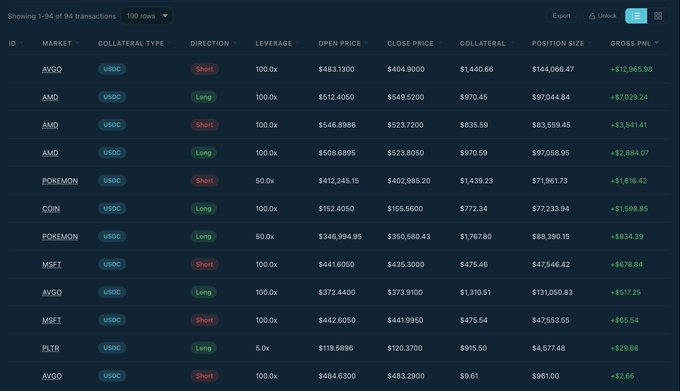Sort by the MARKET column header
The height and width of the screenshot is (391, 680).
point(60,43)
